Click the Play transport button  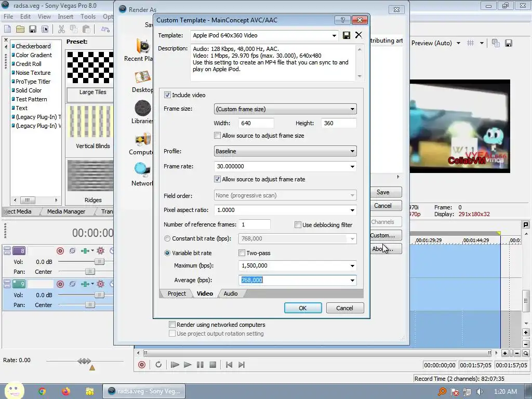187,365
